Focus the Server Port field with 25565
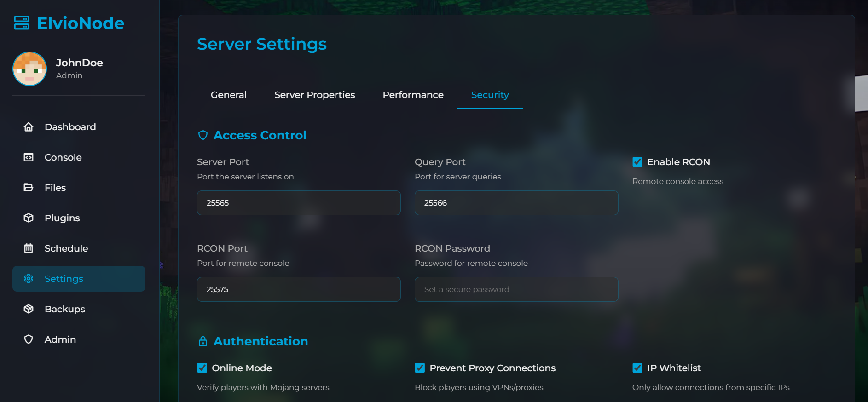868x402 pixels. coord(299,203)
